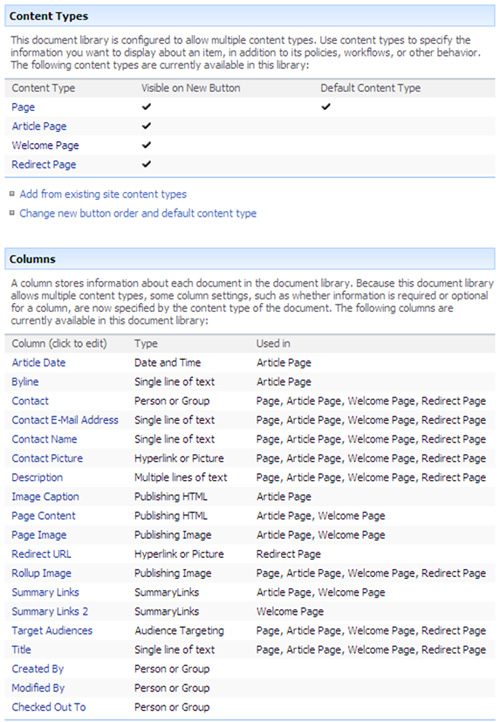Open the Page content type
Image resolution: width=500 pixels, height=722 pixels.
[23, 107]
